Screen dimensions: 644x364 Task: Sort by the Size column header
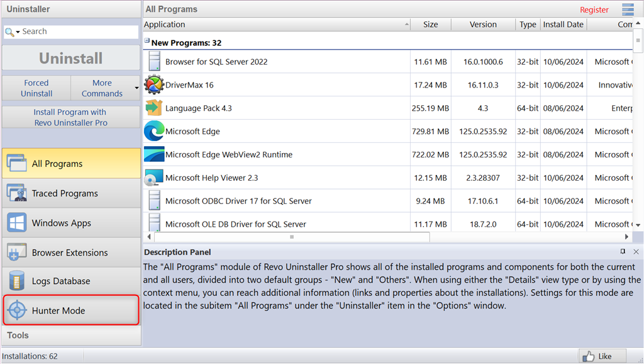tap(430, 25)
